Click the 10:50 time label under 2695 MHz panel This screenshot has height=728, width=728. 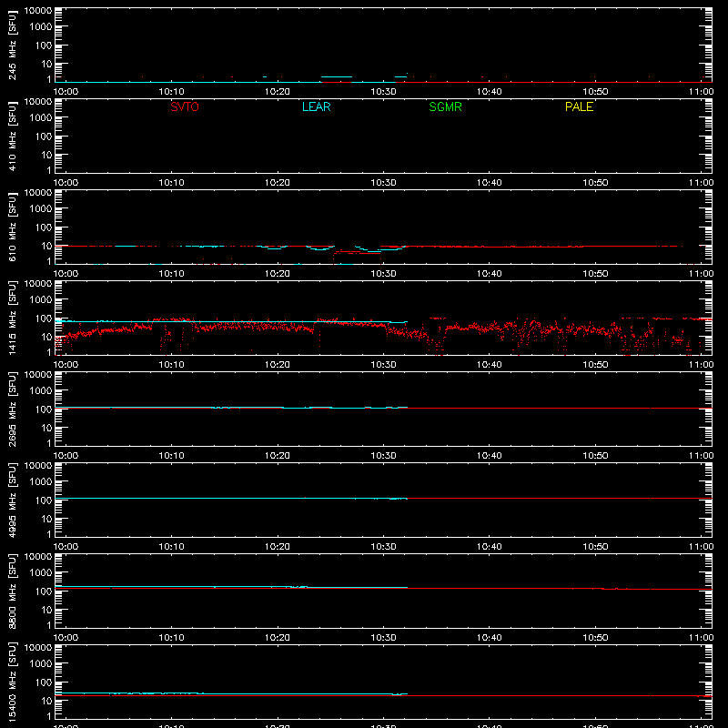tap(595, 456)
